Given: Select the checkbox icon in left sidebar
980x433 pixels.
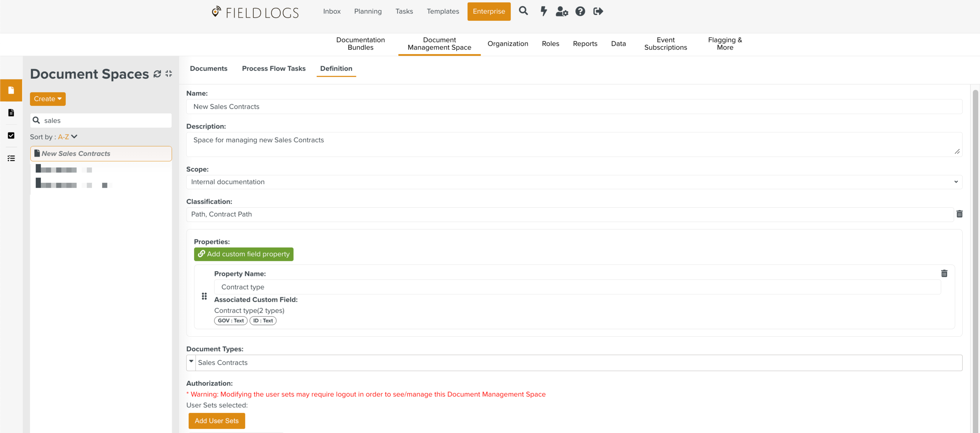Looking at the screenshot, I should (11, 136).
